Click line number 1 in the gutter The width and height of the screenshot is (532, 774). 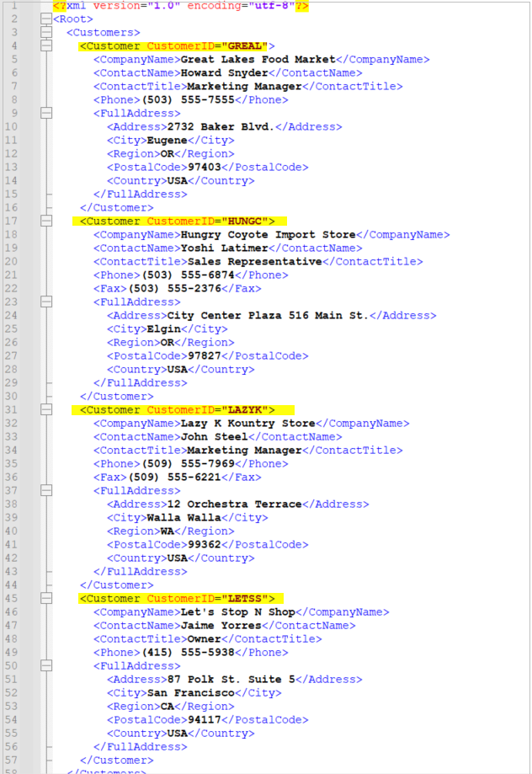(x=15, y=5)
